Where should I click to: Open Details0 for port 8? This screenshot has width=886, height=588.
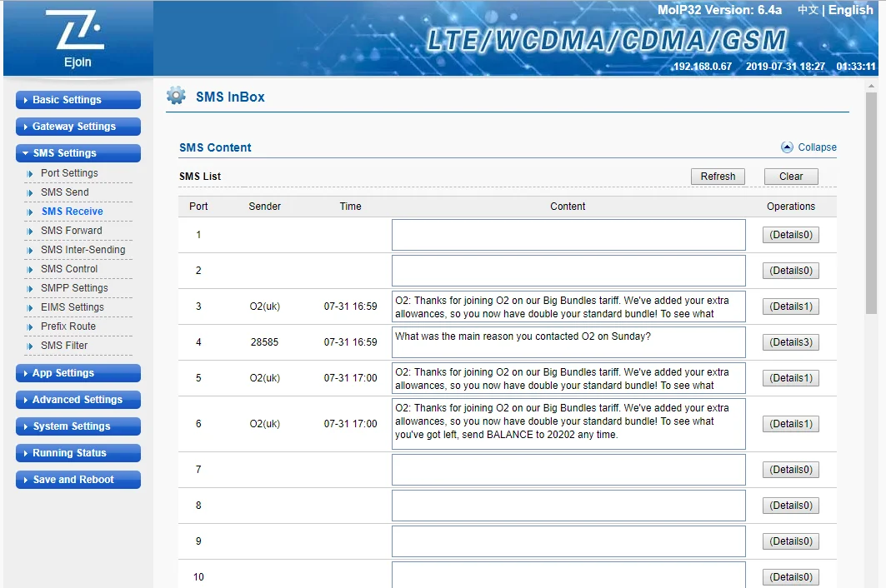click(790, 506)
